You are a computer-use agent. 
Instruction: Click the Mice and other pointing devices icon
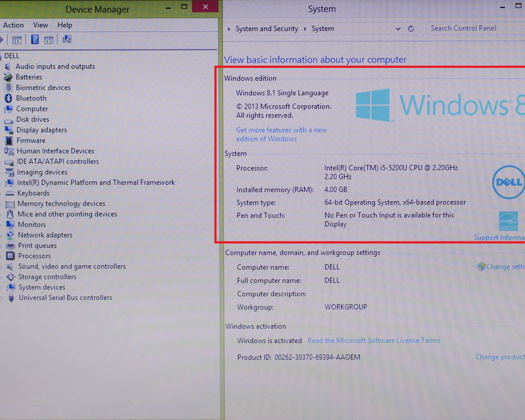click(x=10, y=214)
